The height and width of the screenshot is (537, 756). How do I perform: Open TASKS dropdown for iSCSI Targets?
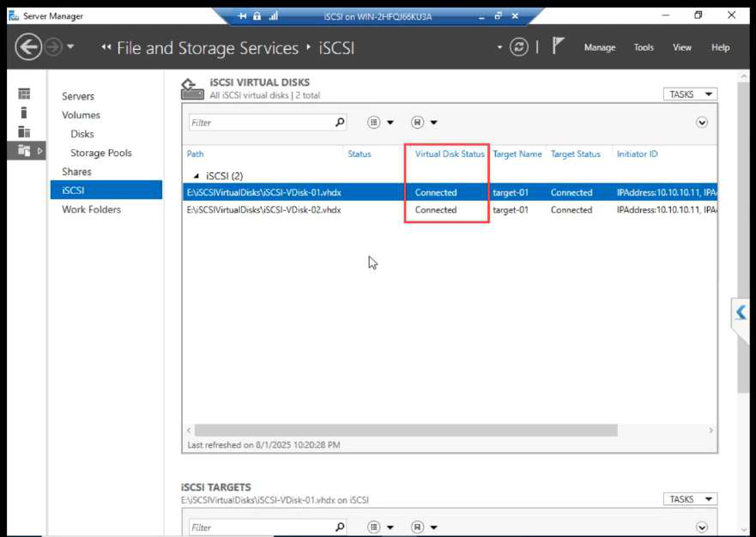click(x=690, y=499)
